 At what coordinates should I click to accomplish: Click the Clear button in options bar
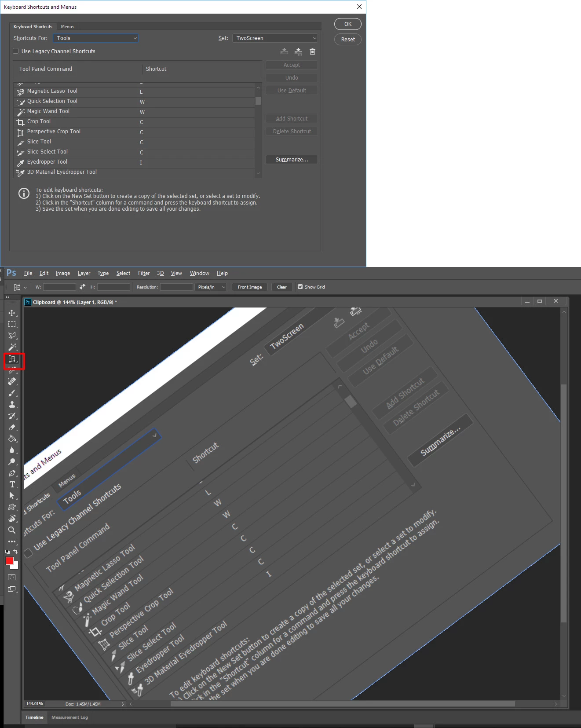(282, 287)
